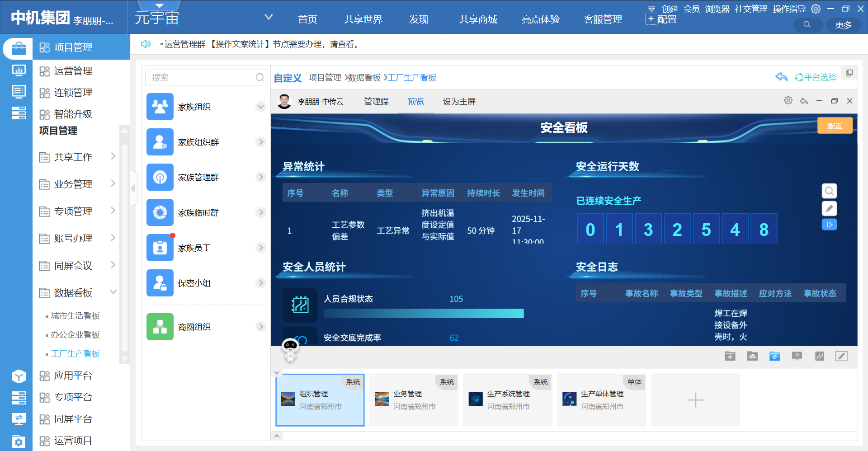Click the monitor chart icon
Screen dimensions: 868x451
point(797,356)
